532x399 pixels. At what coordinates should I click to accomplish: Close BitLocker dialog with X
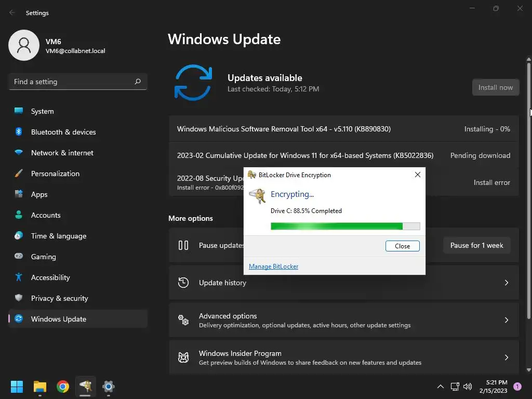click(x=418, y=175)
